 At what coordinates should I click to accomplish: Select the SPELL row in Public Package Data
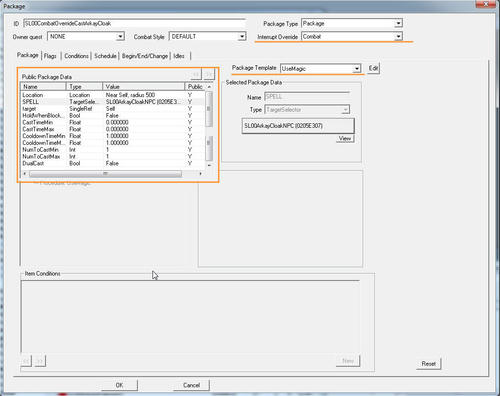[x=113, y=102]
